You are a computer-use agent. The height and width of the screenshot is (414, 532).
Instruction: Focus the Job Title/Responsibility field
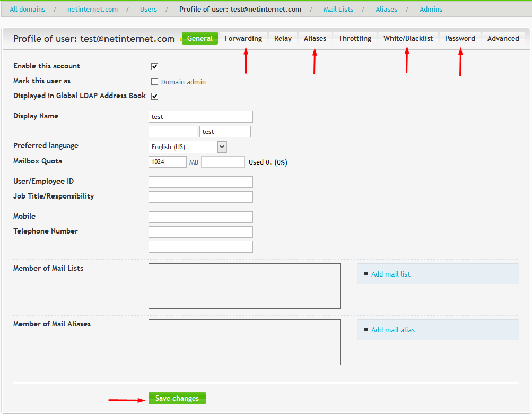click(200, 197)
